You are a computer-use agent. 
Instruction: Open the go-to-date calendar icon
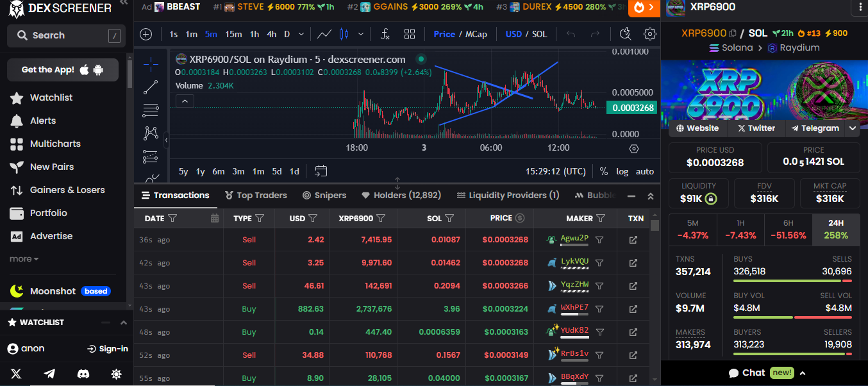point(321,171)
